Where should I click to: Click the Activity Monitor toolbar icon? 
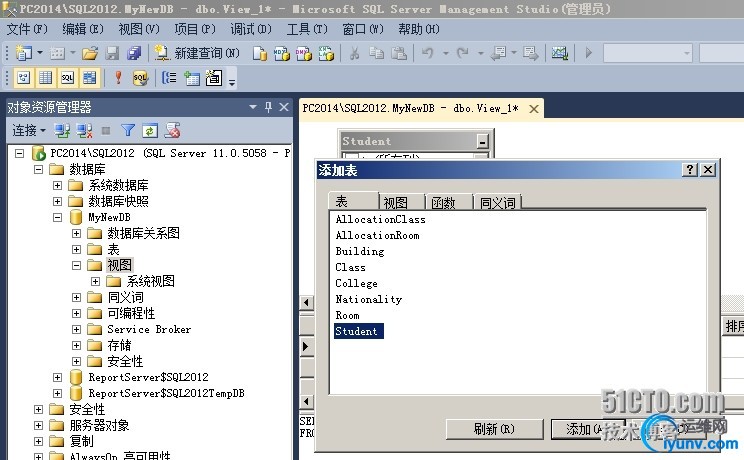(560, 53)
